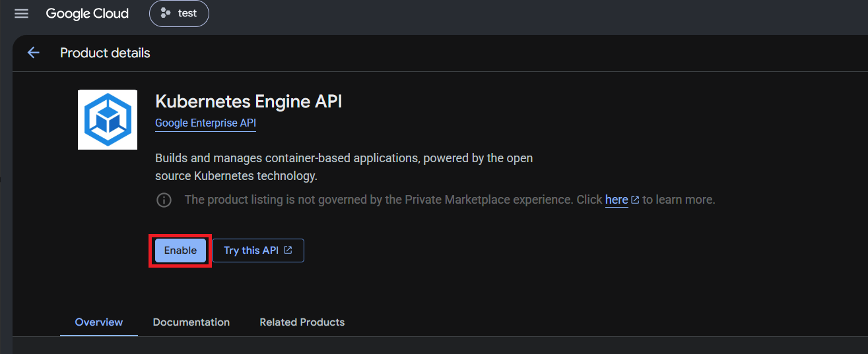868x354 pixels.
Task: Select the Overview tab
Action: coord(99,322)
